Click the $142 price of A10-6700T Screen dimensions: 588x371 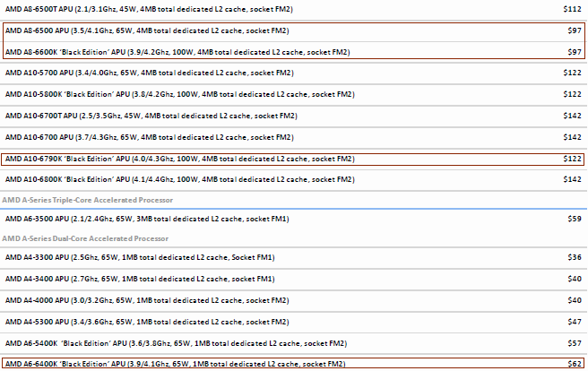coord(572,116)
